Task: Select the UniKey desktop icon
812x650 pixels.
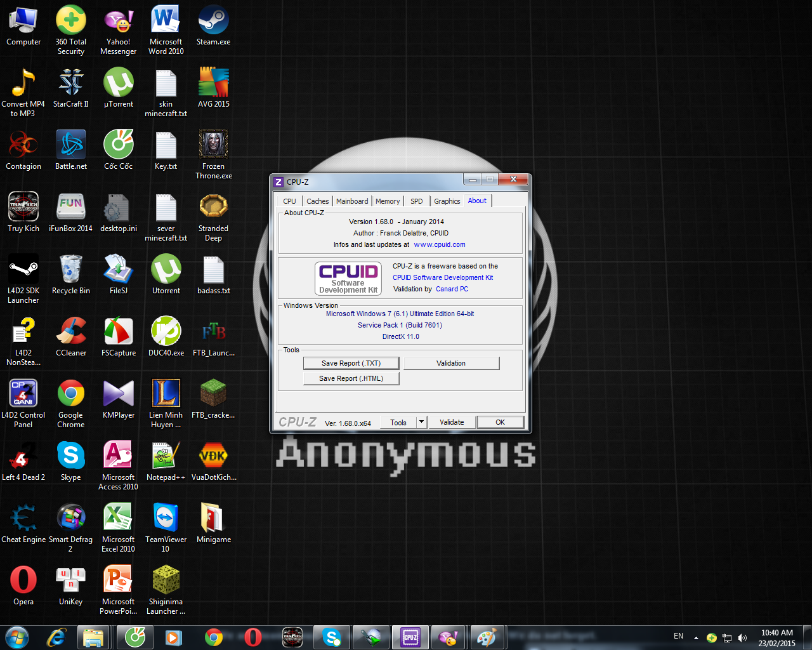Action: coord(71,586)
